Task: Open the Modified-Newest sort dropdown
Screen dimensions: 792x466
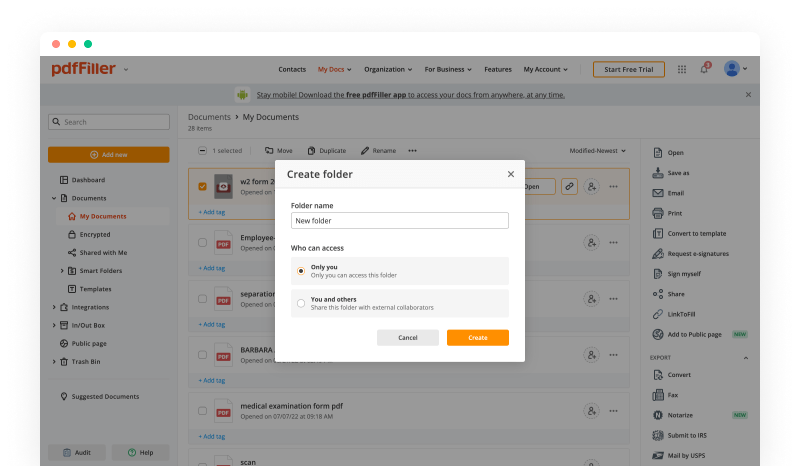Action: click(x=597, y=151)
